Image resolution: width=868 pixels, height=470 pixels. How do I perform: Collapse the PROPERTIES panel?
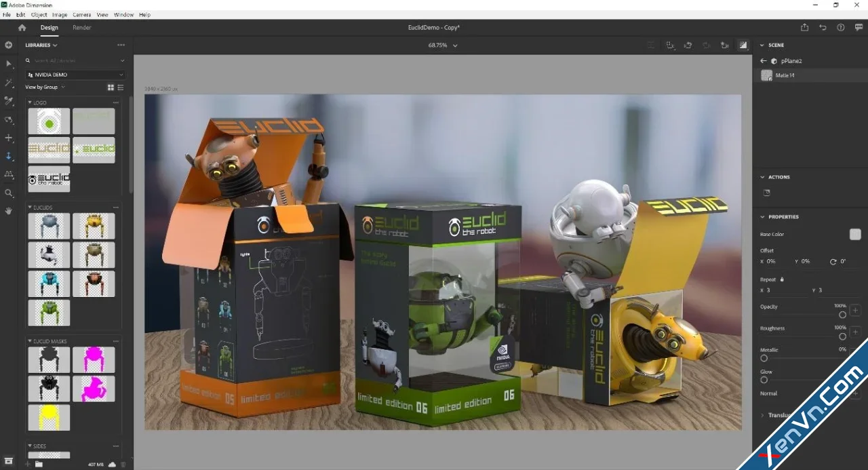762,217
